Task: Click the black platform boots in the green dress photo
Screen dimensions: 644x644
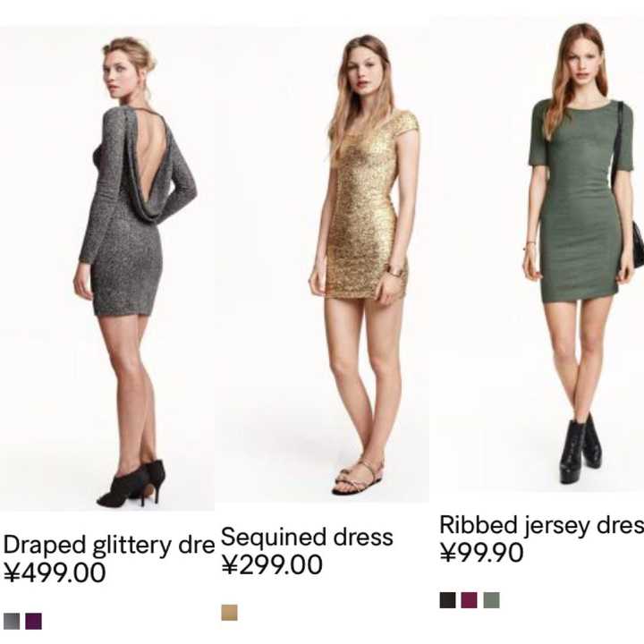Action: 580,448
